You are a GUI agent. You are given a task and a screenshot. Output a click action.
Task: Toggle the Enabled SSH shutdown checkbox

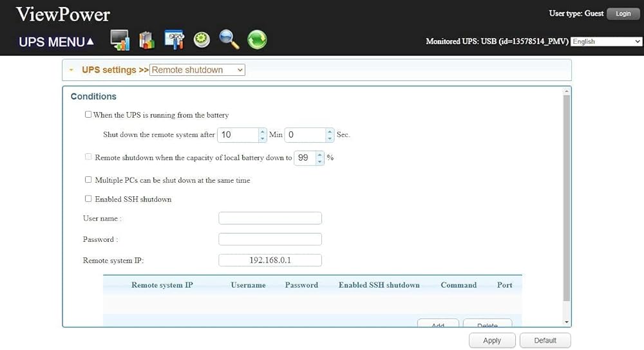88,199
